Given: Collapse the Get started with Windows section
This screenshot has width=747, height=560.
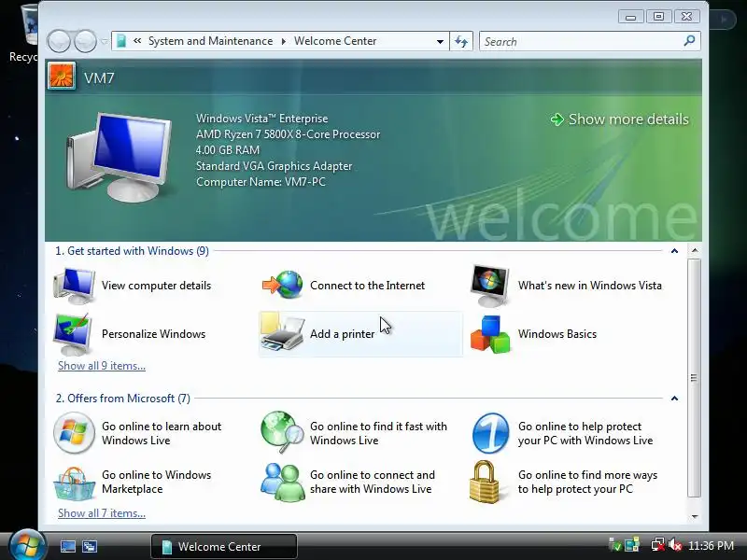Looking at the screenshot, I should [674, 251].
